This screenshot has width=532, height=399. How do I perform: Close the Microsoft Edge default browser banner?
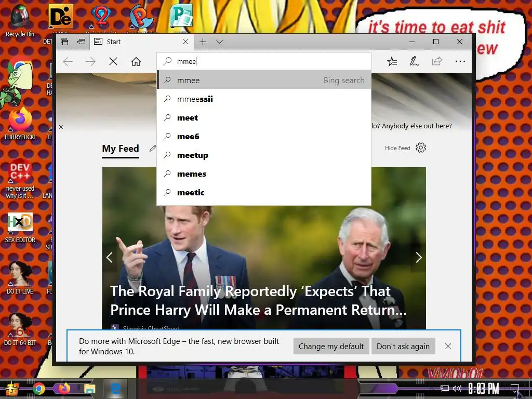(448, 346)
